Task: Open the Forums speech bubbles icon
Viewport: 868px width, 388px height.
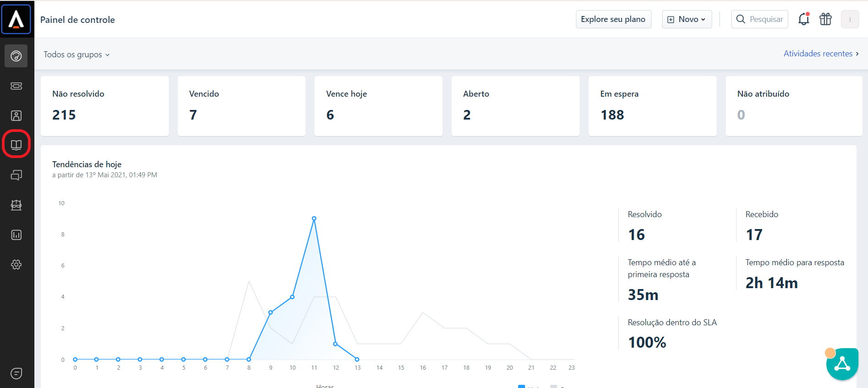Action: click(16, 175)
